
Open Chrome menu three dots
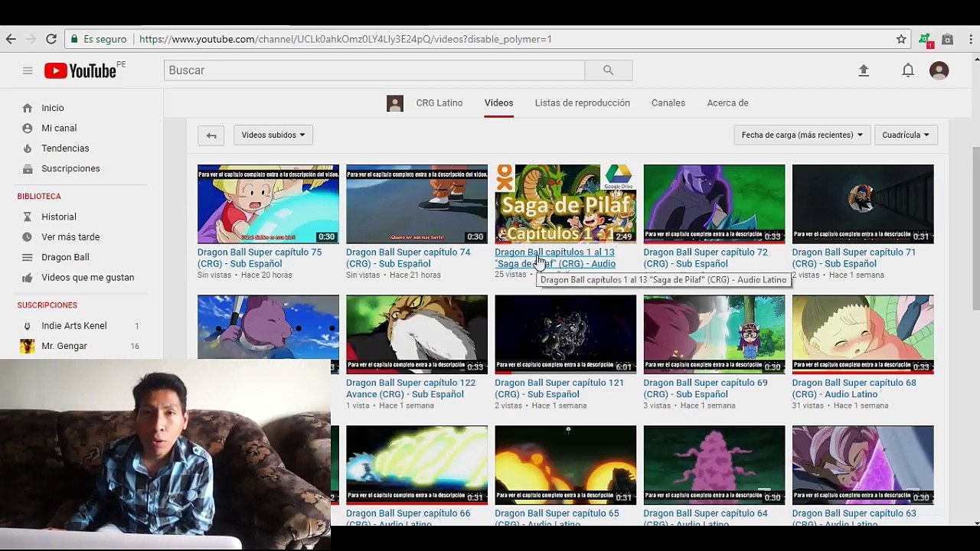click(x=970, y=39)
